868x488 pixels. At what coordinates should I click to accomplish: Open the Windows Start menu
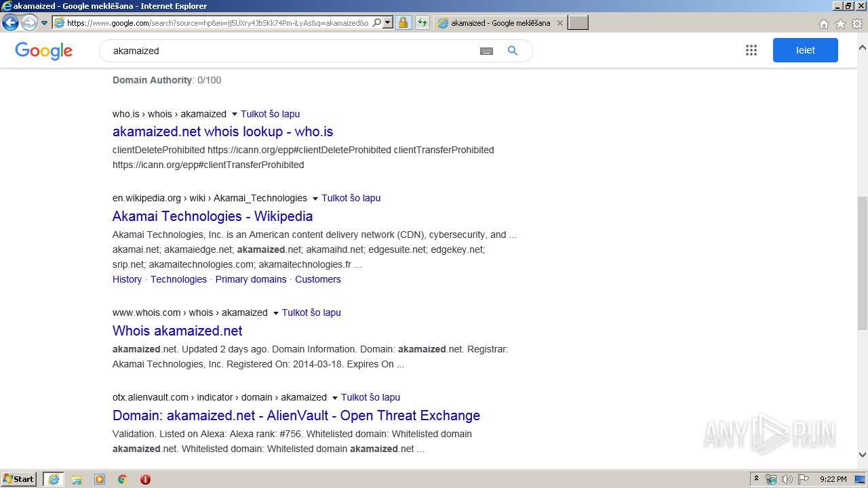(x=19, y=479)
